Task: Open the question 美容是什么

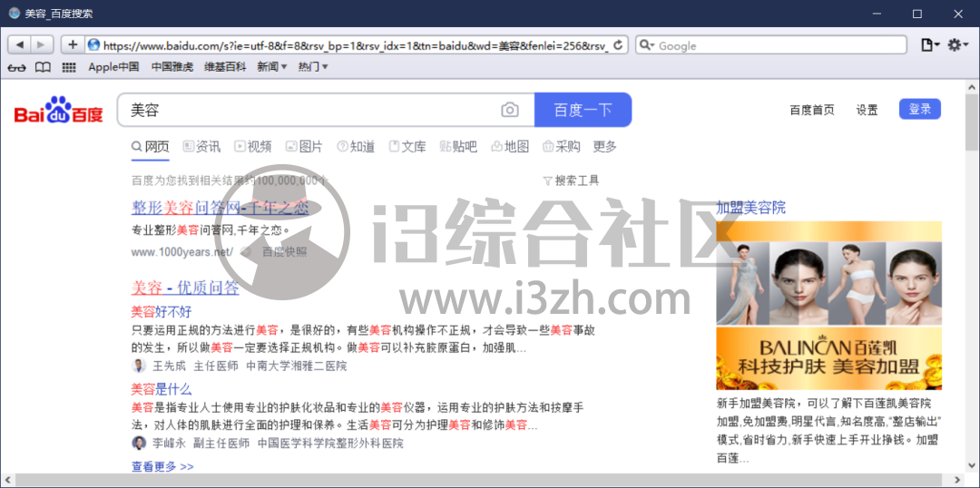Action: pos(162,389)
